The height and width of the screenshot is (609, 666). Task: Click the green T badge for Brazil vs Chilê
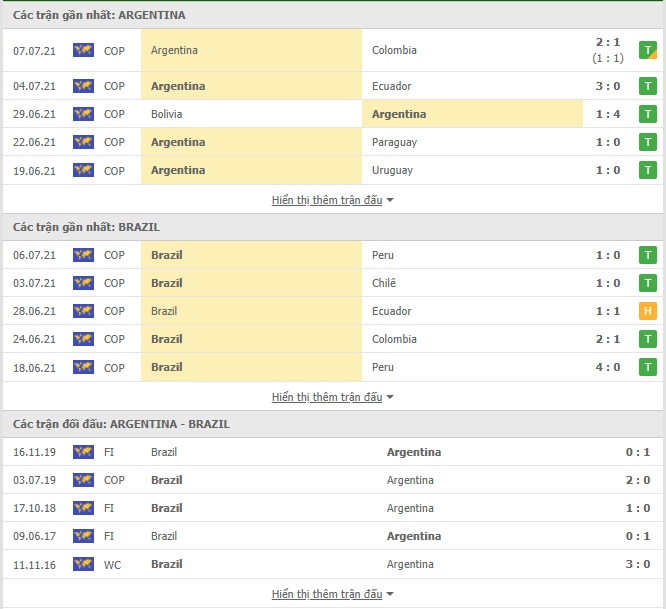tap(648, 283)
